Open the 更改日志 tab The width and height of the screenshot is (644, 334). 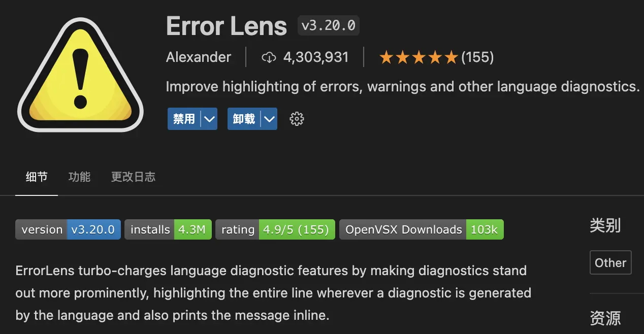pyautogui.click(x=133, y=177)
